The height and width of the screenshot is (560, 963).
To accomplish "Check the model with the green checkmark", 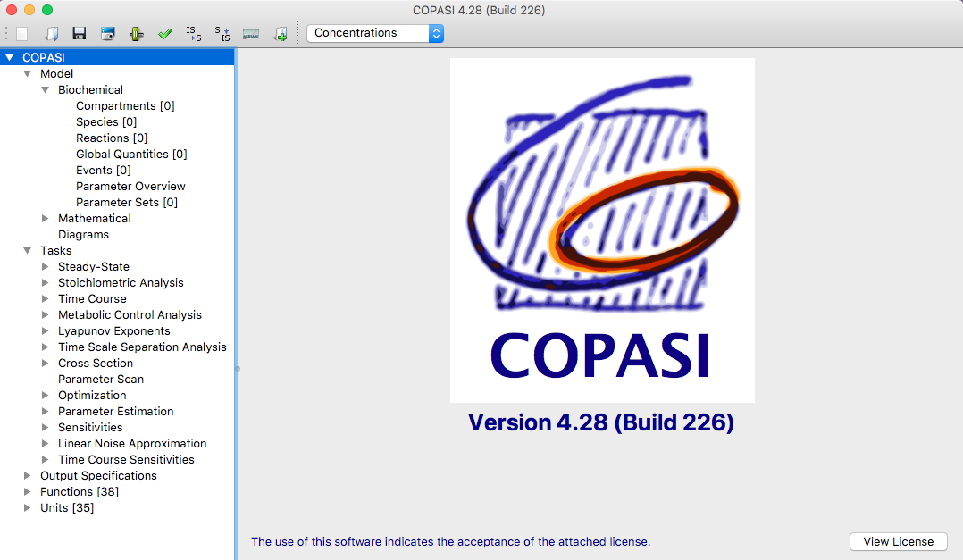I will click(164, 34).
